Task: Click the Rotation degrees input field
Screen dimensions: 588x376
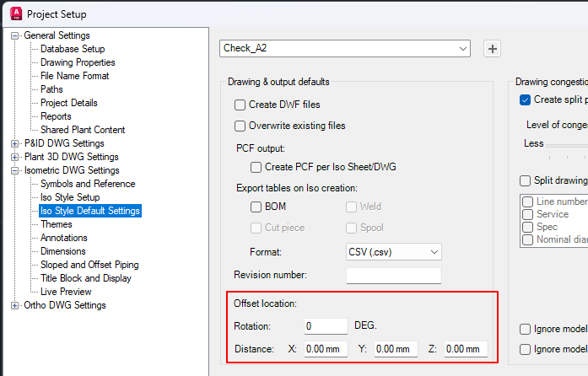Action: click(x=326, y=326)
